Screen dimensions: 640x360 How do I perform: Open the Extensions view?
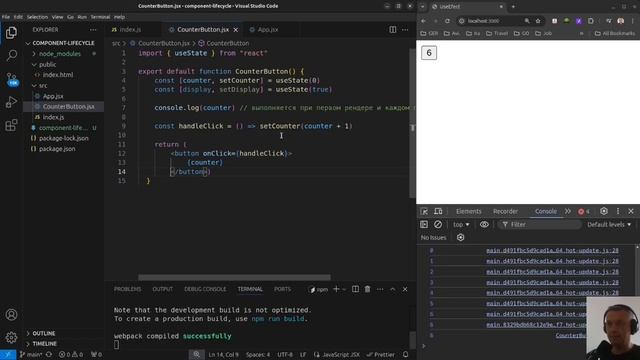coord(11,125)
